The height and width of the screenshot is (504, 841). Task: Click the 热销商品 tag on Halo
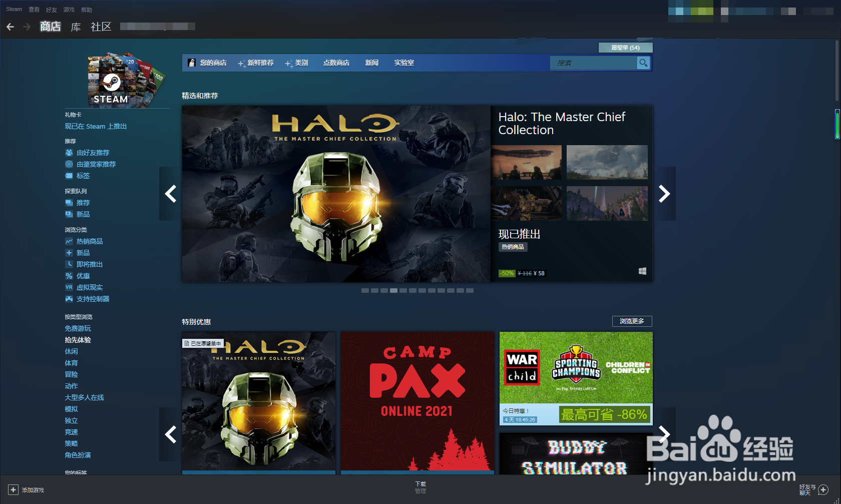tap(513, 247)
